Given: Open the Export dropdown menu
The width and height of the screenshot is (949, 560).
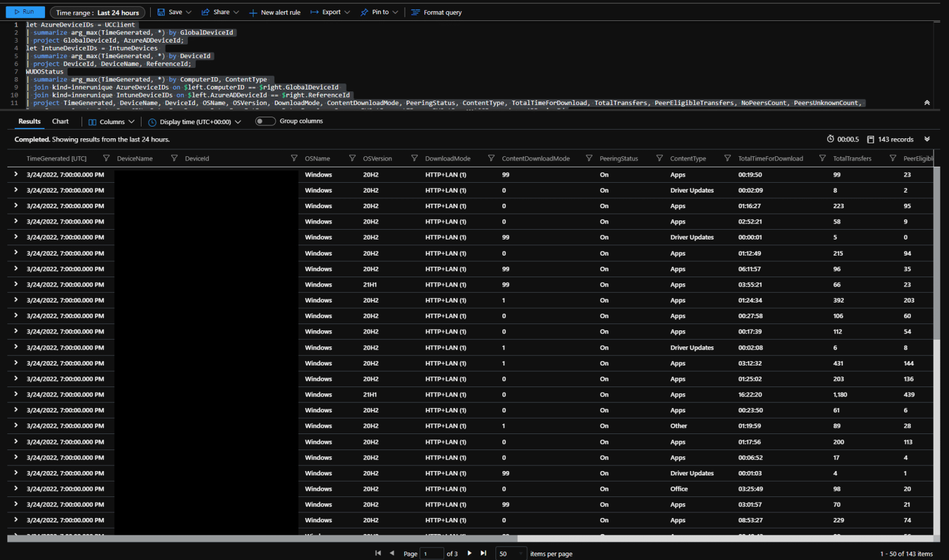Looking at the screenshot, I should pos(331,12).
